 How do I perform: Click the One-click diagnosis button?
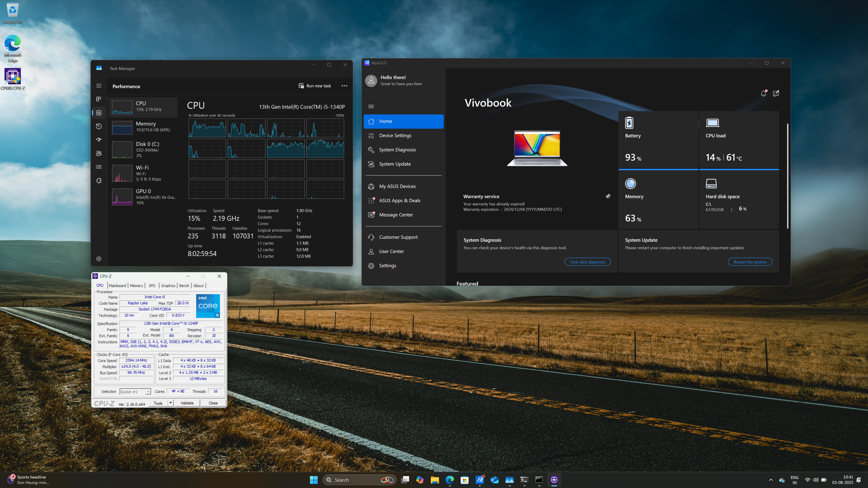click(x=587, y=262)
